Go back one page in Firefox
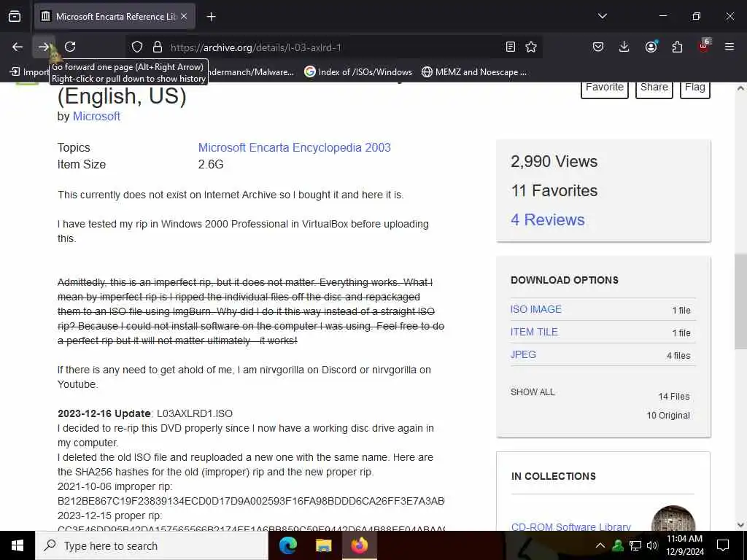 coord(18,47)
